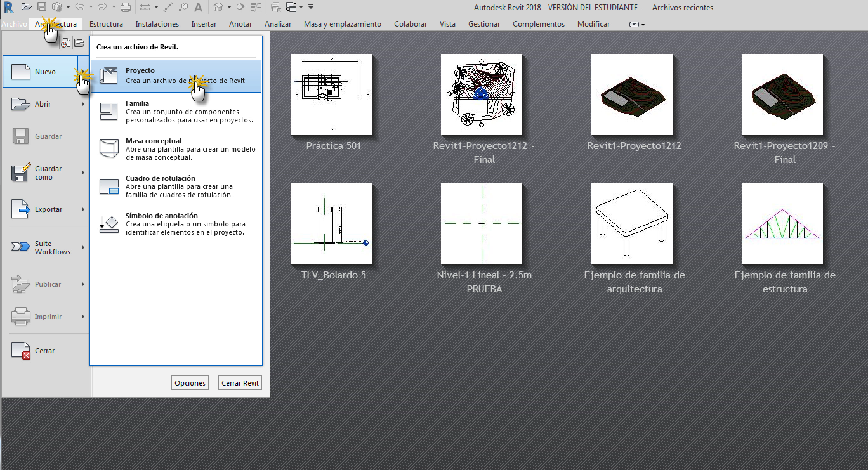This screenshot has height=470, width=868.
Task: Switch to the Complementos tab
Action: point(539,24)
